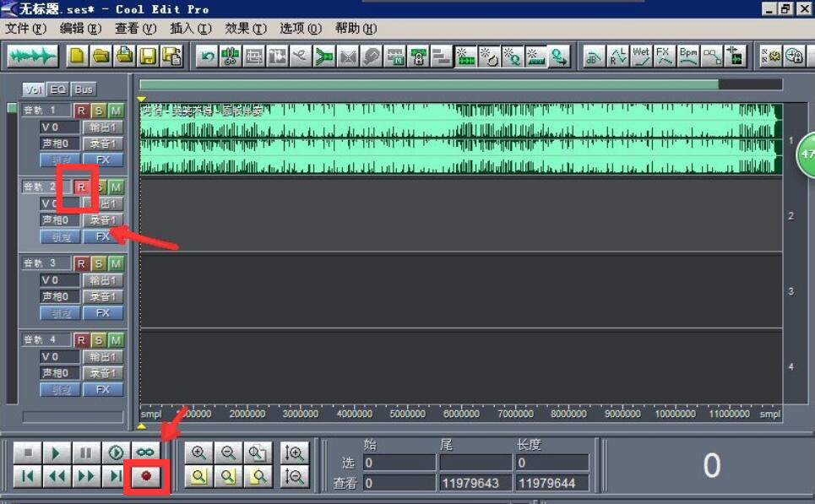Viewport: 815px width, 504px height.
Task: Arm track 2 for recording with R
Action: click(x=81, y=187)
